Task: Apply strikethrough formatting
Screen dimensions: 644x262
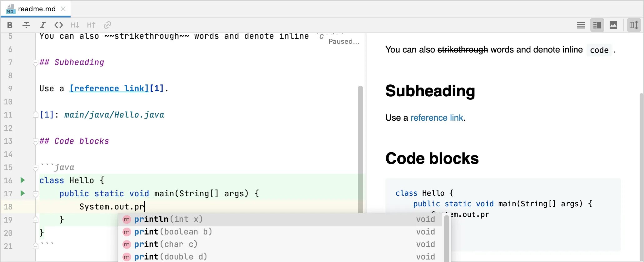Action: coord(26,25)
